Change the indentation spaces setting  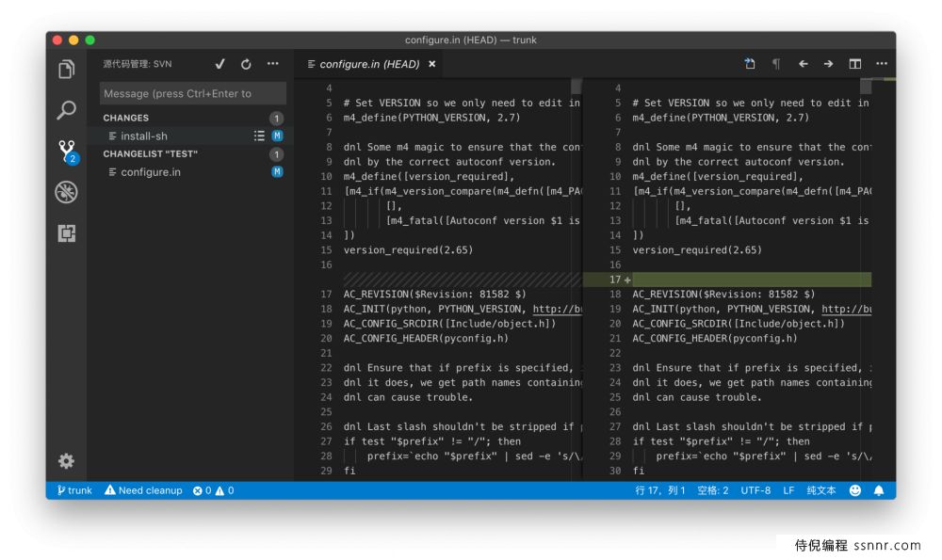(x=712, y=490)
